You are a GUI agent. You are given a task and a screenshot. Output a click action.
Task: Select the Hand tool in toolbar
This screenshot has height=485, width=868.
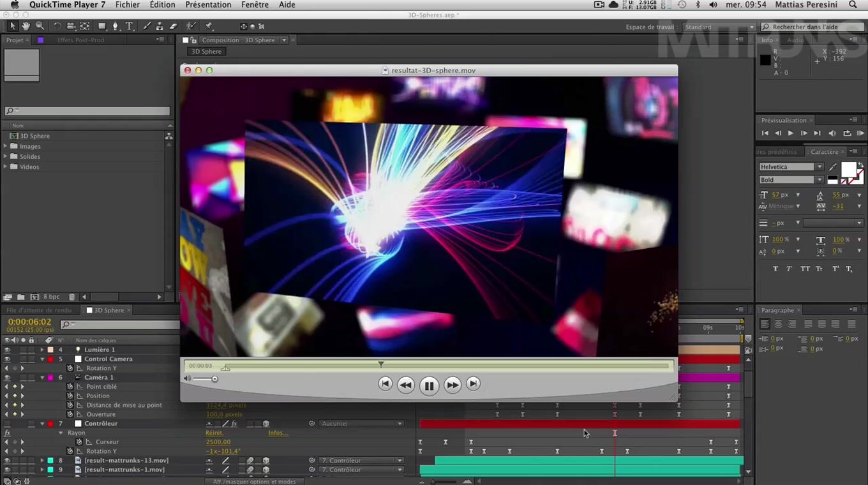coord(26,26)
